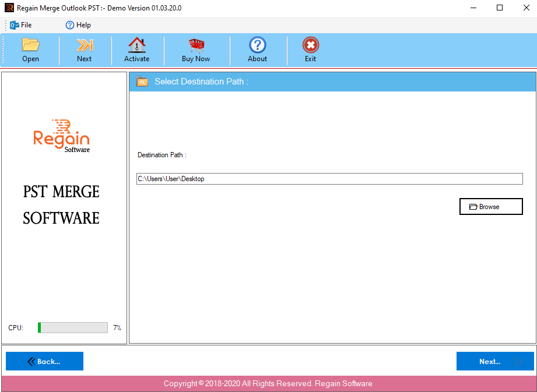
Task: Click the folder icon on Select Destination Path bar
Action: [x=142, y=82]
